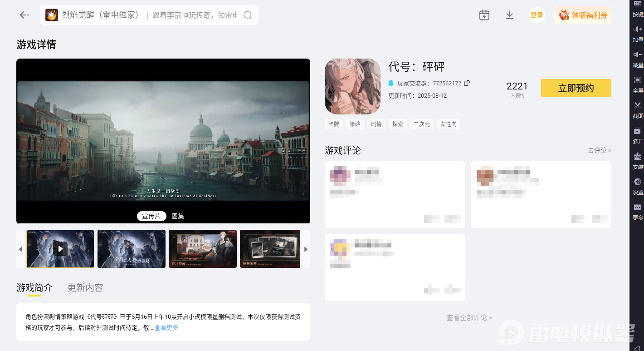Viewport: 644px width, 351px height.
Task: Open the keyboard mapping (按键) tool
Action: point(638,9)
